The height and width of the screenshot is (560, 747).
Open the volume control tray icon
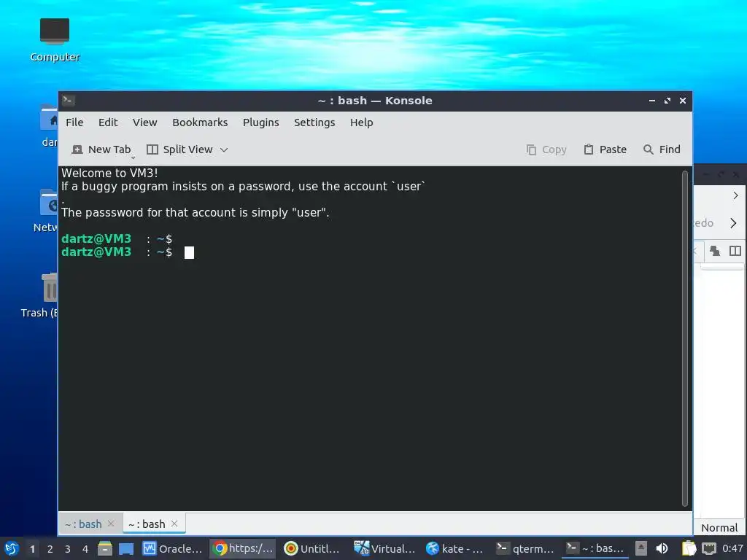pyautogui.click(x=662, y=548)
